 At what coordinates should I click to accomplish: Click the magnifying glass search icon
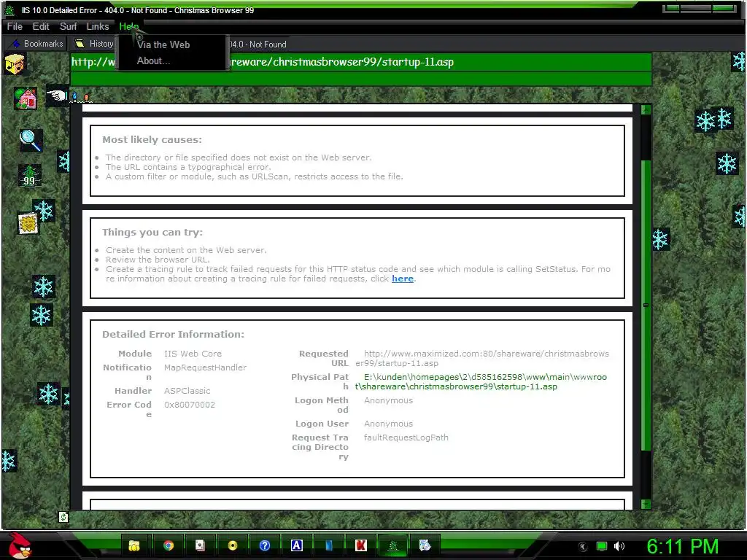(x=31, y=141)
